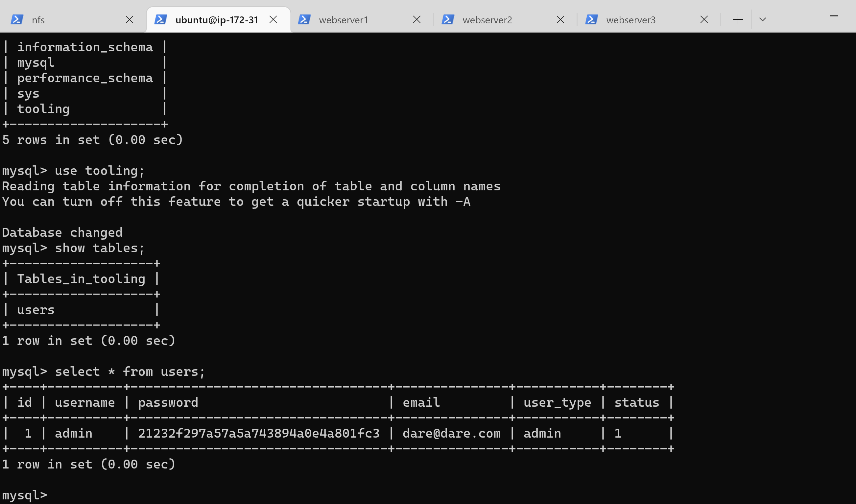Open a new terminal tab with plus

coord(738,20)
